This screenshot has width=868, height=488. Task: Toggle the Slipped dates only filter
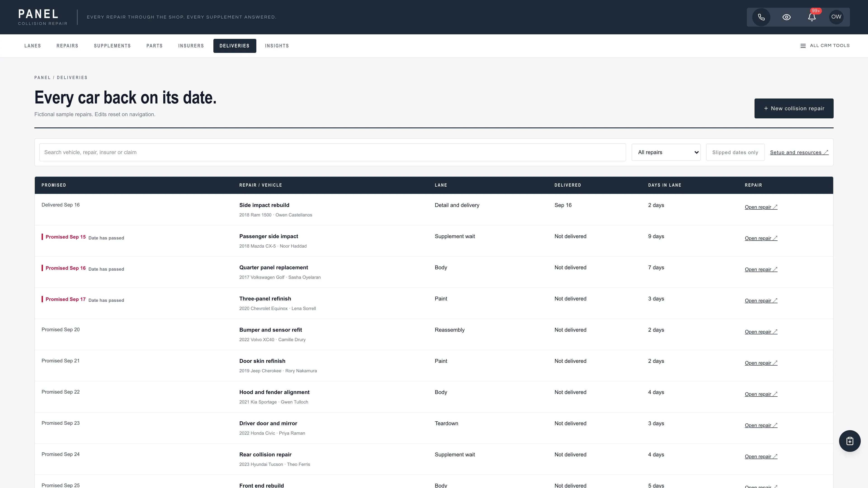click(x=735, y=152)
